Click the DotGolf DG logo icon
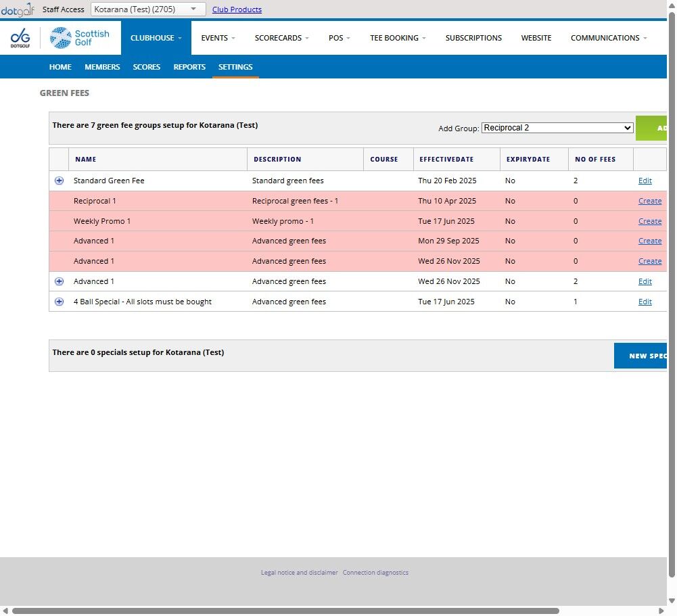 [20, 38]
